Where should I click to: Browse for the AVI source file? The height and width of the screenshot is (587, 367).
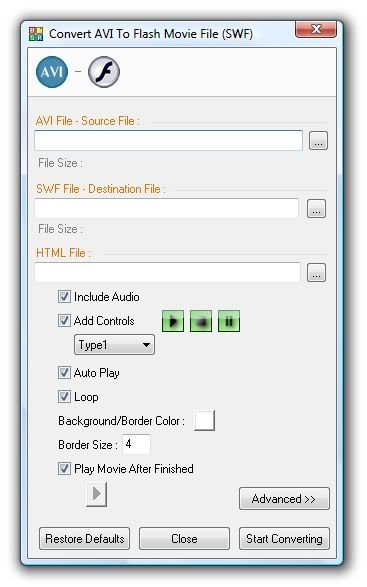click(x=318, y=141)
